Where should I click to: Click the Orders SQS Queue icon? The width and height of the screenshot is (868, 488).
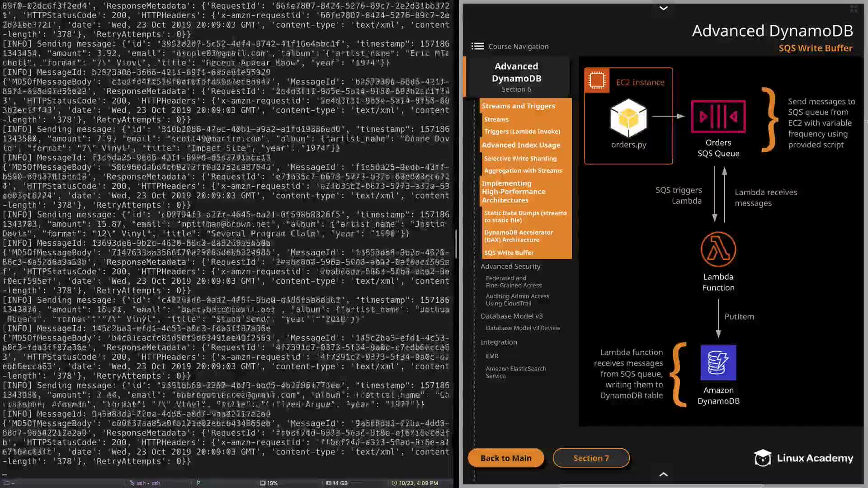click(x=718, y=117)
